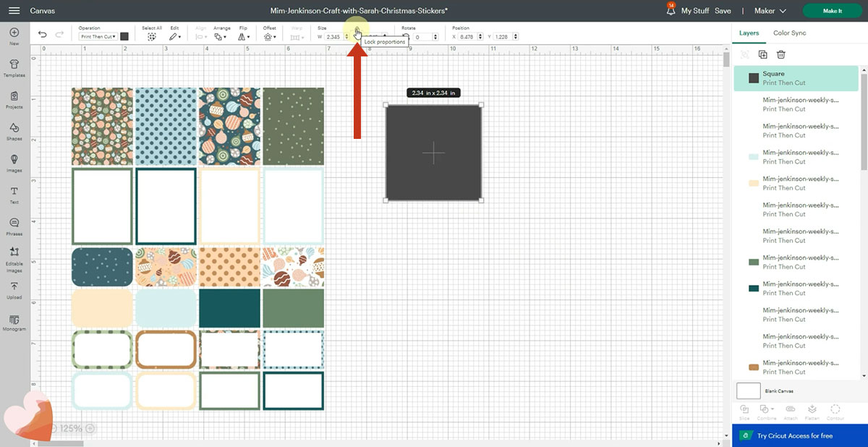Select the Text tool
Screen dimensions: 868x447
pyautogui.click(x=14, y=194)
